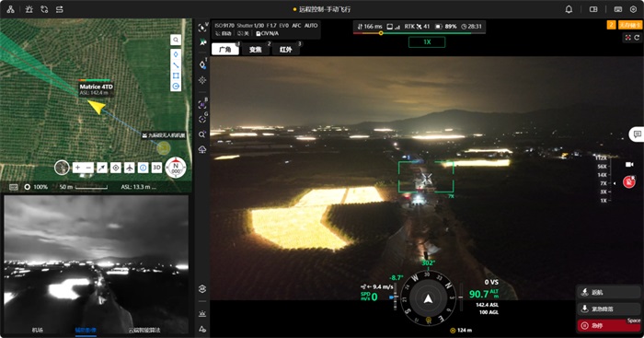Zoom in the map with plus button
The height and width of the screenshot is (338, 644).
(77, 168)
